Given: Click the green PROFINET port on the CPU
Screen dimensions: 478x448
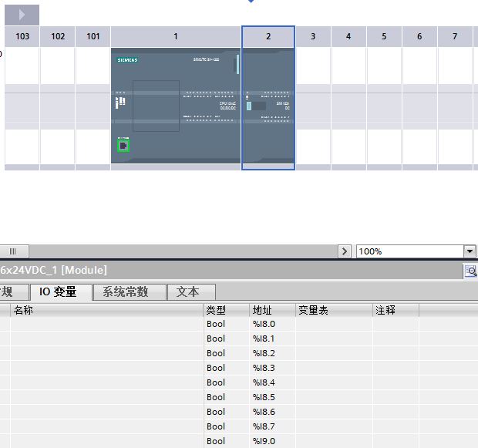Looking at the screenshot, I should [x=123, y=145].
